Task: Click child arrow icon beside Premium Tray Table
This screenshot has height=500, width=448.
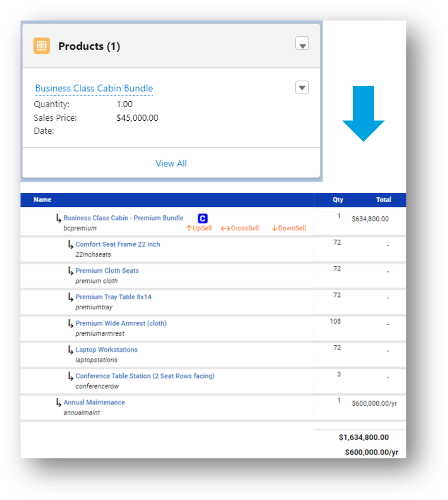Action: pos(71,297)
